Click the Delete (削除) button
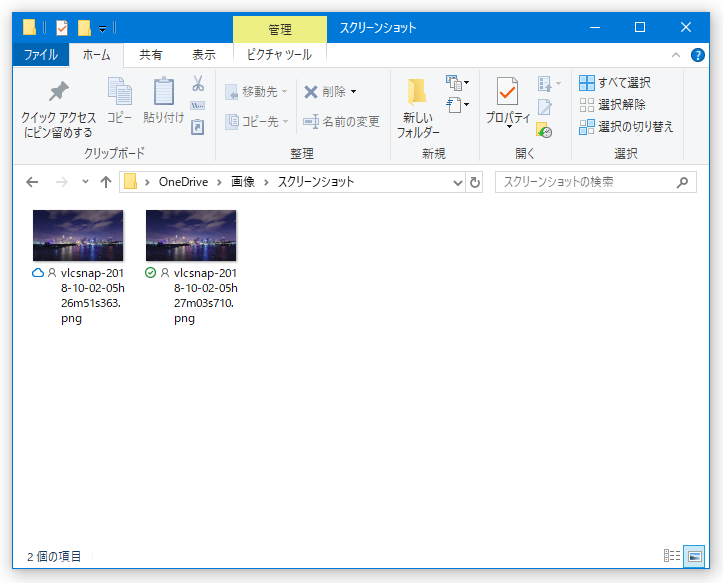 [326, 92]
